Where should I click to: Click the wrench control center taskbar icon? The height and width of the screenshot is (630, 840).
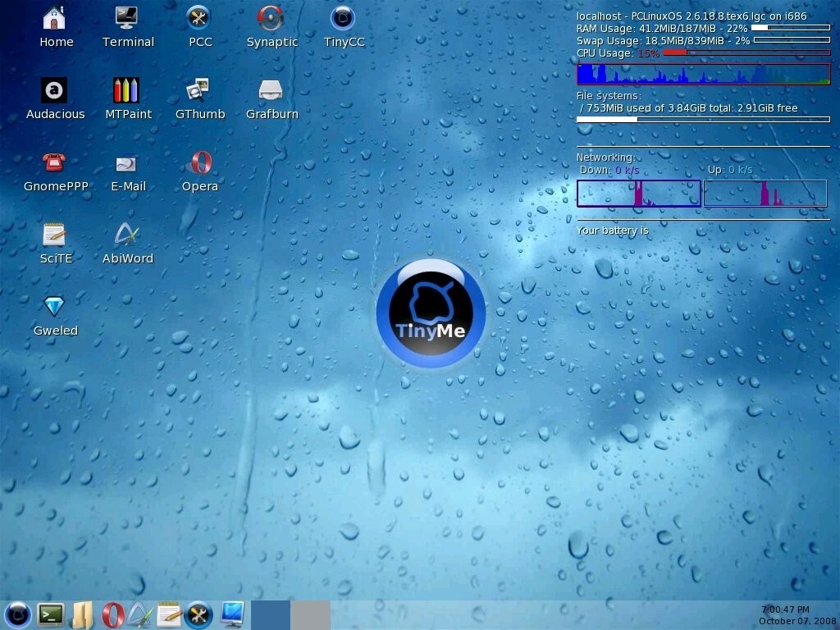click(199, 614)
